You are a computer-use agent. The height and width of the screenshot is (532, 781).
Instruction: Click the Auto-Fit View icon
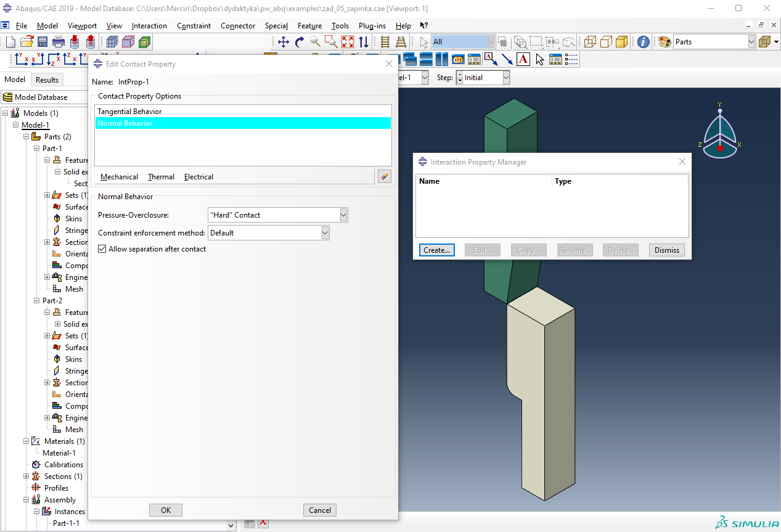(348, 42)
